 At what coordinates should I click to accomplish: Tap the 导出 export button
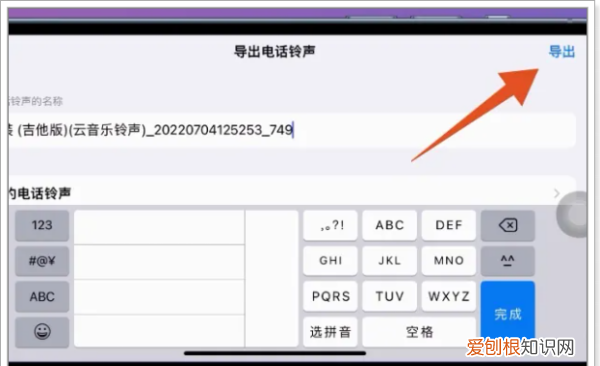(562, 51)
